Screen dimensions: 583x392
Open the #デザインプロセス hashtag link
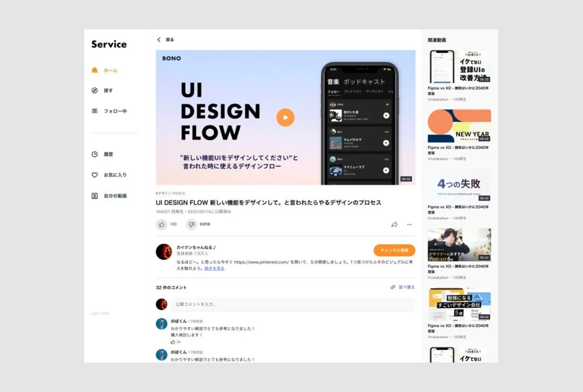[170, 193]
